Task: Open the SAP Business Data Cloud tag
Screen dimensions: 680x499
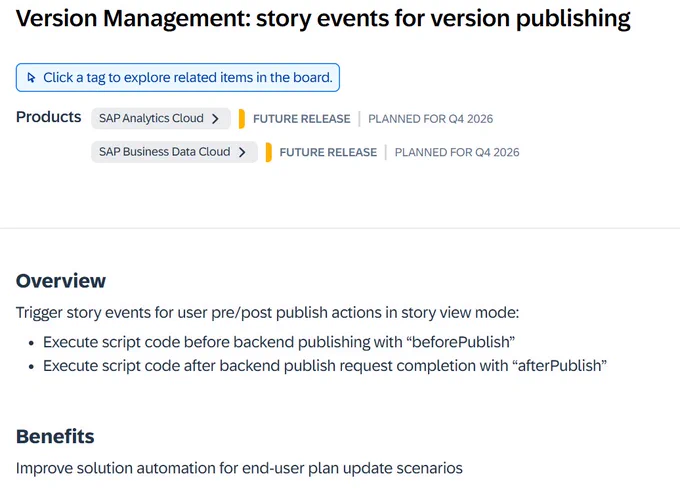Action: pos(174,152)
